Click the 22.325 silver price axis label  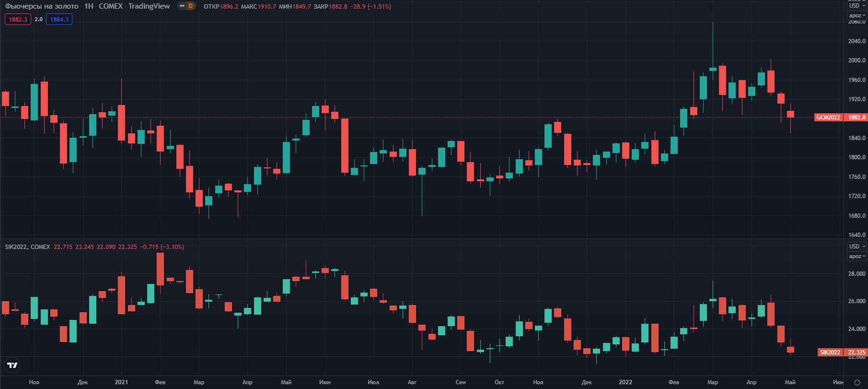856,353
